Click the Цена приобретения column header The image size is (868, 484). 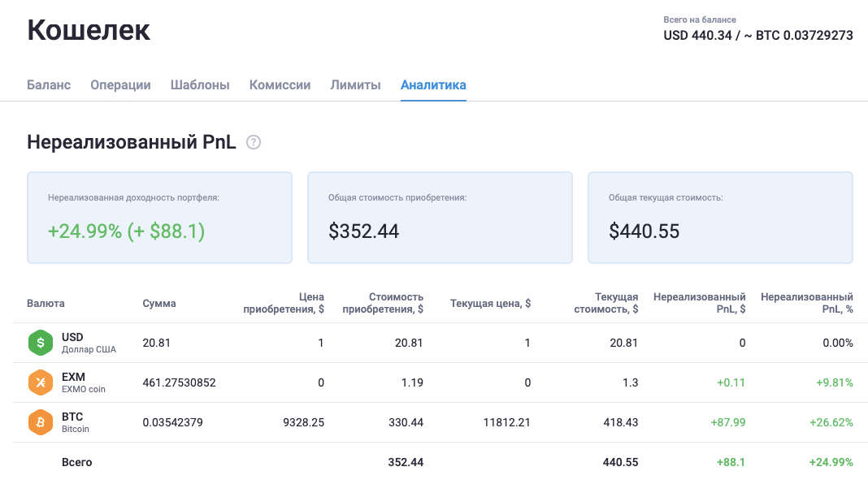[x=284, y=303]
